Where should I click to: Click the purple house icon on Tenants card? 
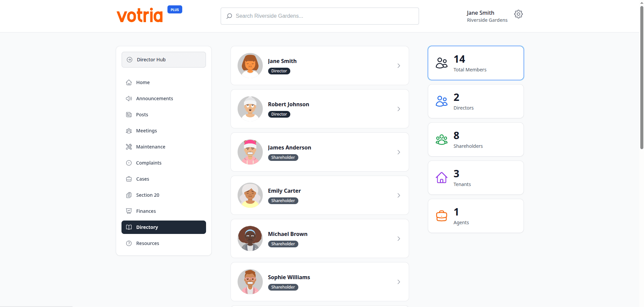[x=441, y=178]
